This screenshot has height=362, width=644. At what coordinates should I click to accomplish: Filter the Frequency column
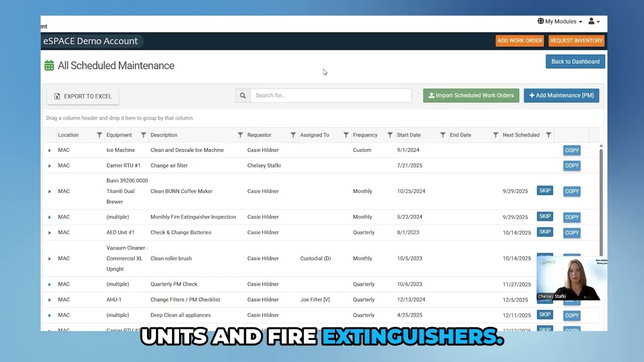point(390,135)
